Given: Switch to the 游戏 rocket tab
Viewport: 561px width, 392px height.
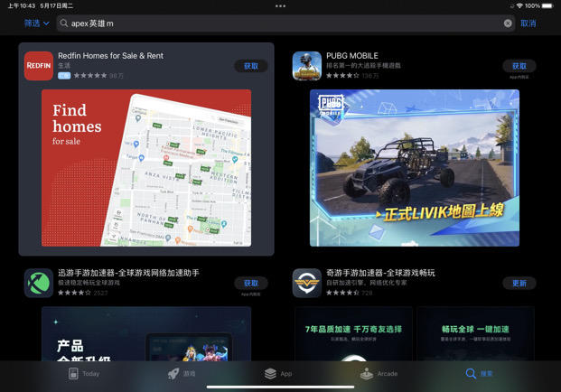Looking at the screenshot, I should tap(182, 373).
